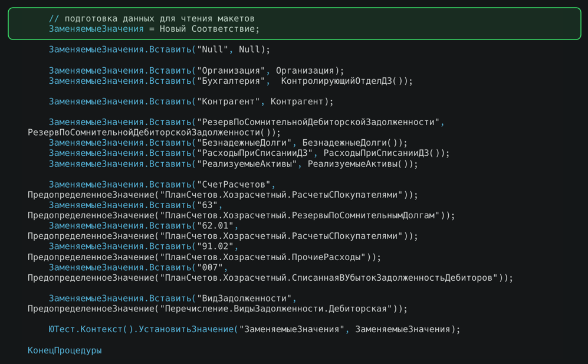The image size is (588, 364).
Task: Click the "Null" string literal
Action: (213, 50)
